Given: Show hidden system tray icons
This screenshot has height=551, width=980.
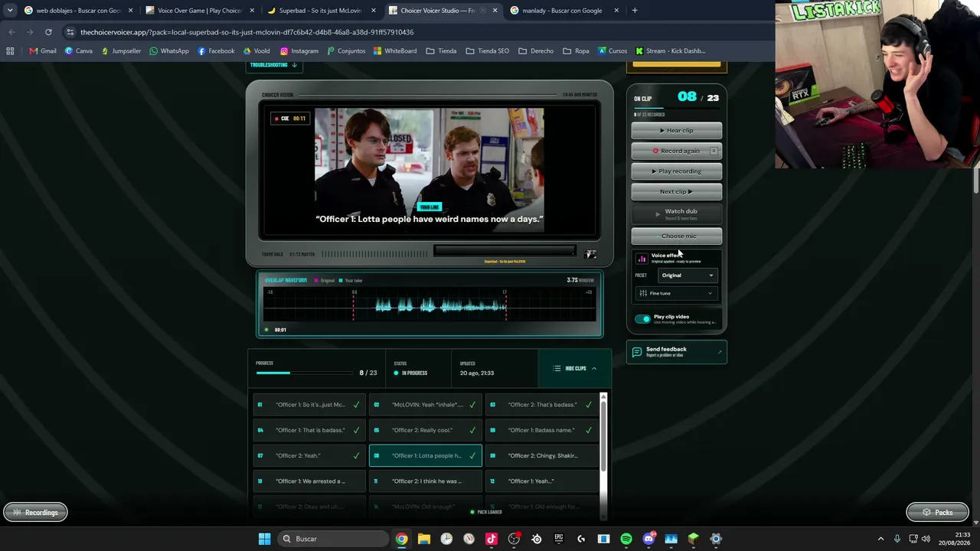Looking at the screenshot, I should [x=880, y=539].
